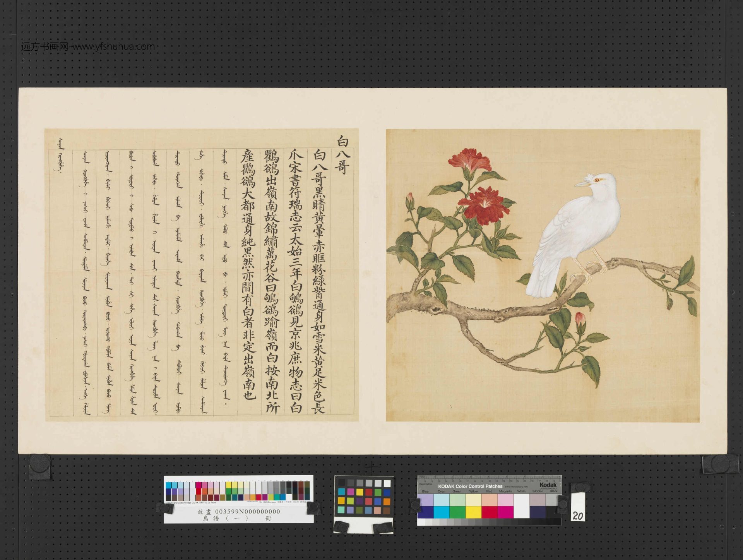
Task: Select Chinese column beginning 爪宋書符瑞志
Action: click(295, 281)
